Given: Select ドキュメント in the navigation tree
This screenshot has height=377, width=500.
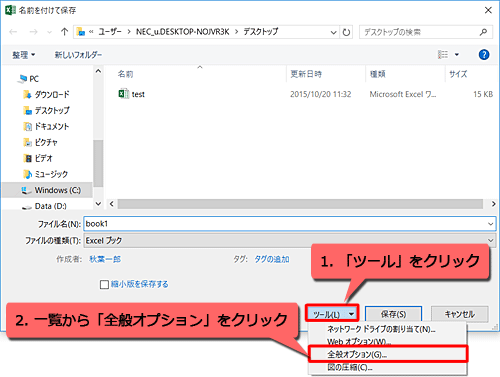Looking at the screenshot, I should pyautogui.click(x=47, y=126).
